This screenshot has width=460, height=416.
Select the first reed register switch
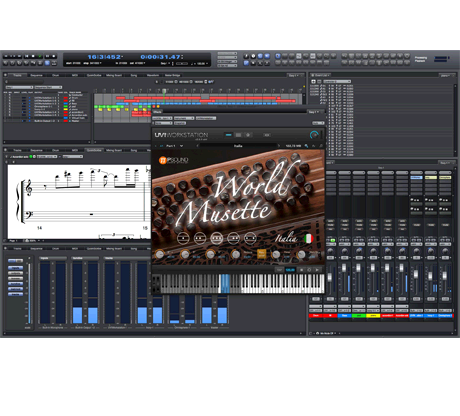(x=183, y=238)
